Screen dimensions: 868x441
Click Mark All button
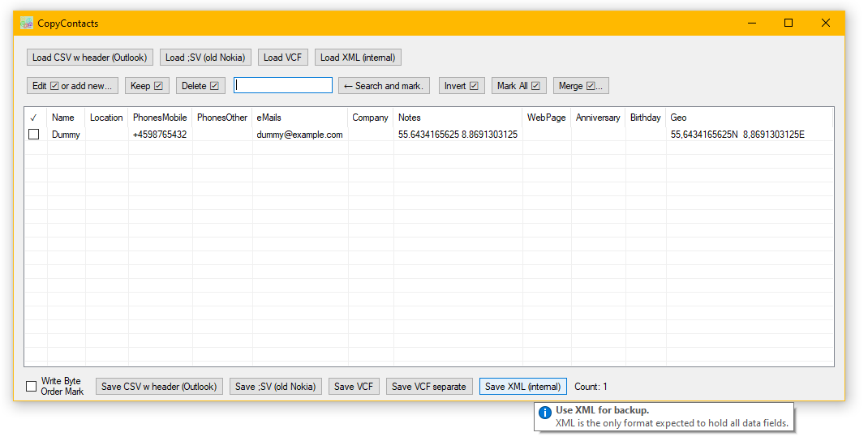coord(518,86)
